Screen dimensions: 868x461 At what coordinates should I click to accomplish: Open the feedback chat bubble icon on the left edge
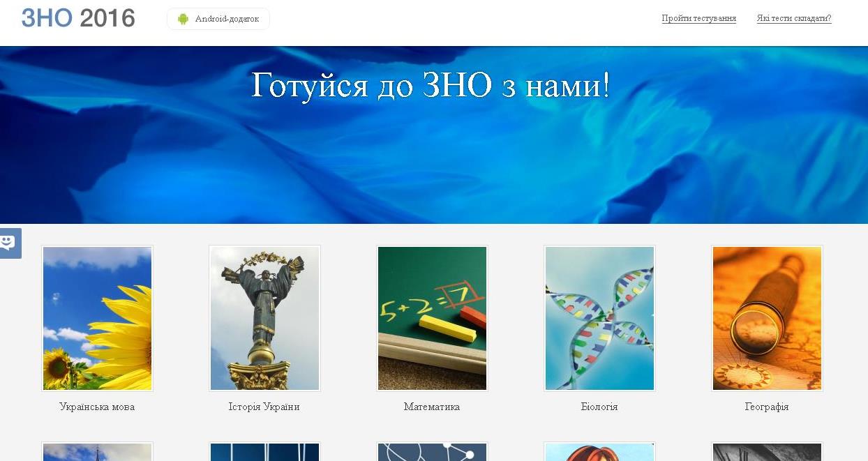tap(10, 243)
